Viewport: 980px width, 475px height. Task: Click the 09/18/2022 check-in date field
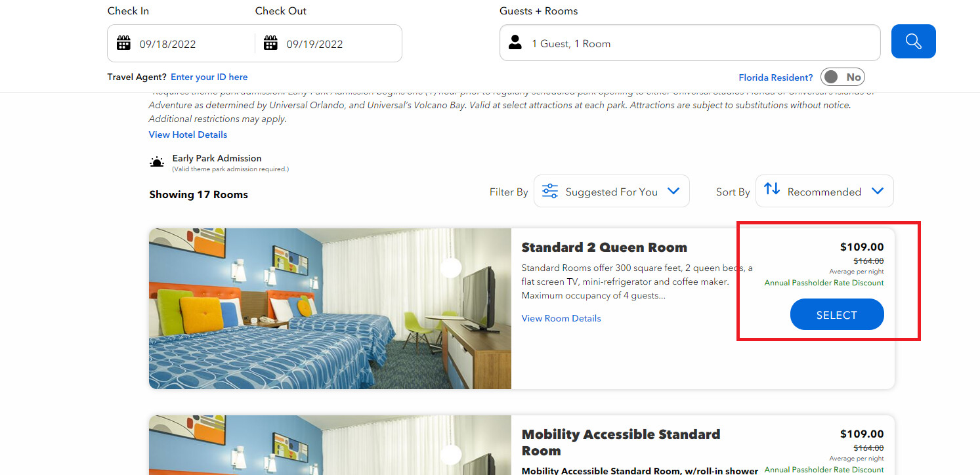[181, 43]
